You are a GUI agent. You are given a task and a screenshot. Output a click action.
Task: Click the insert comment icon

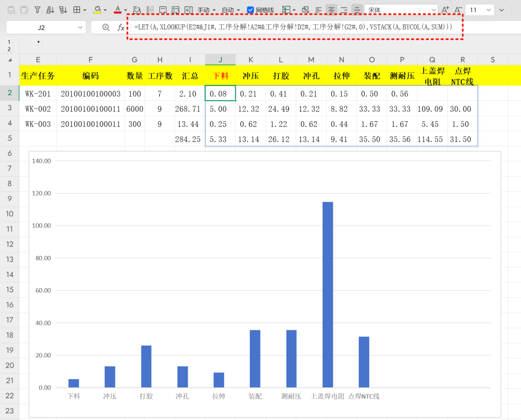click(163, 10)
